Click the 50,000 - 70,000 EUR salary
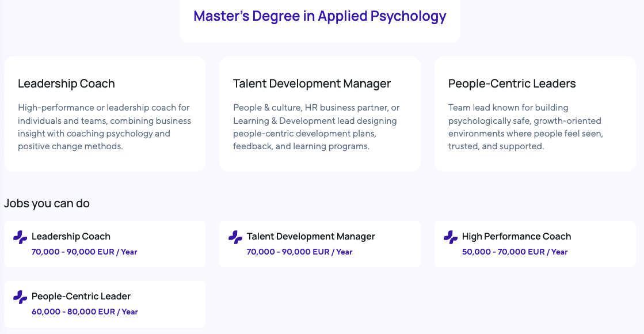Viewport: 644px width, 334px height. click(515, 252)
